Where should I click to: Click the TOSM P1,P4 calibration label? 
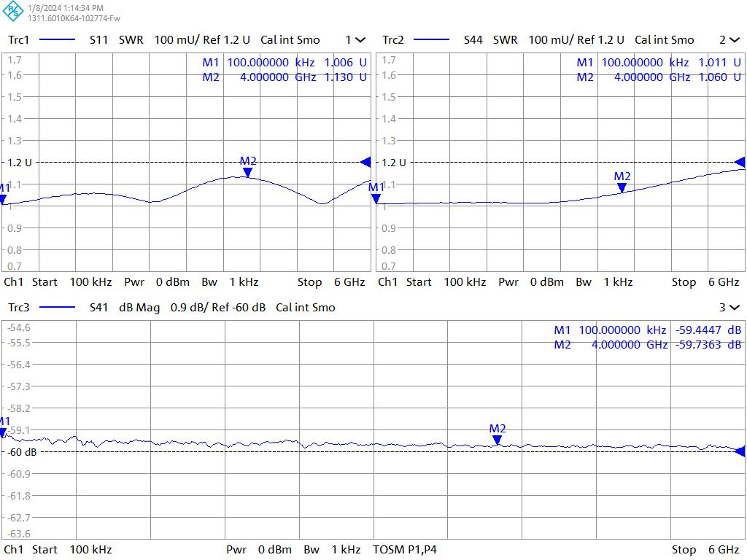coord(405,550)
